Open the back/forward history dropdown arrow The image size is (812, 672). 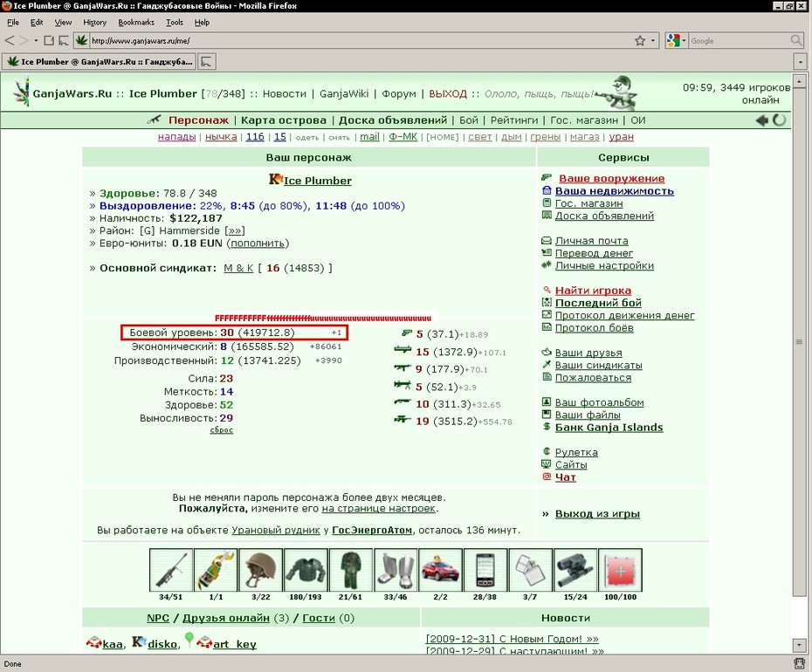click(36, 40)
